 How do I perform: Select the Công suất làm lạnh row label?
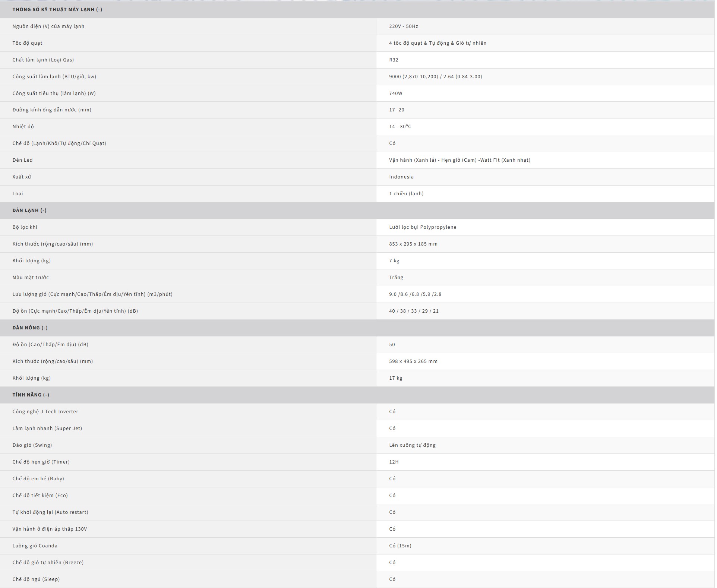click(x=54, y=77)
